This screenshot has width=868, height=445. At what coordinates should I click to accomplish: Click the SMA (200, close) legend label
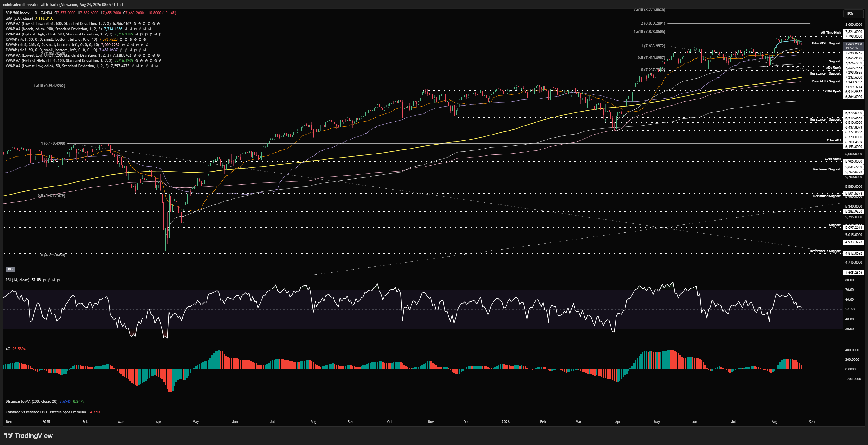coord(19,18)
